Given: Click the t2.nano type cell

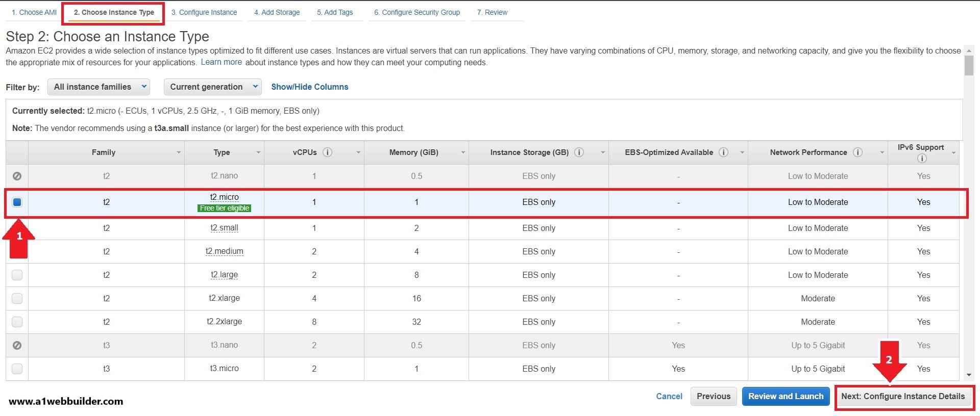Looking at the screenshot, I should pos(225,176).
